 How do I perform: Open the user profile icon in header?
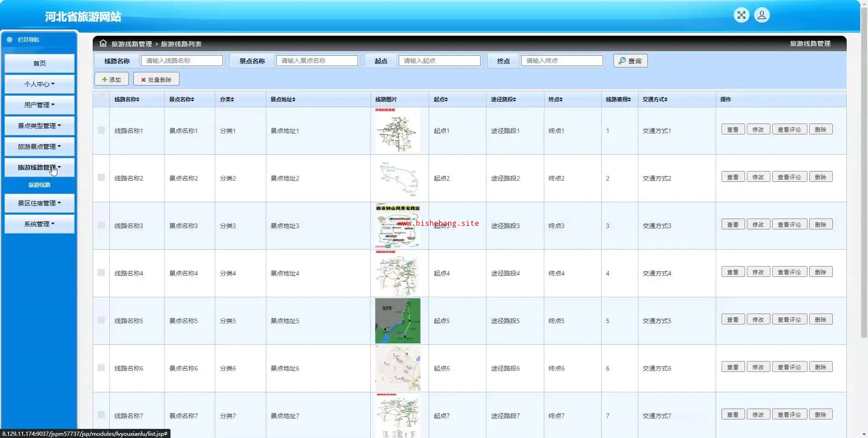pyautogui.click(x=762, y=15)
